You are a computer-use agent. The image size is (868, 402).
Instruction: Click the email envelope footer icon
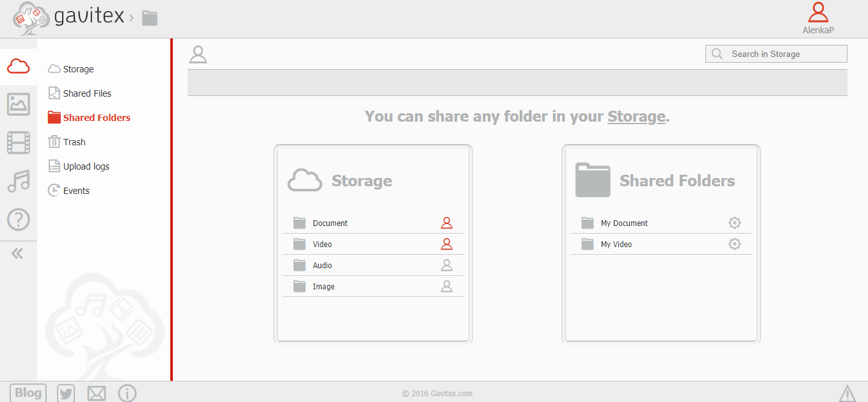point(97,393)
